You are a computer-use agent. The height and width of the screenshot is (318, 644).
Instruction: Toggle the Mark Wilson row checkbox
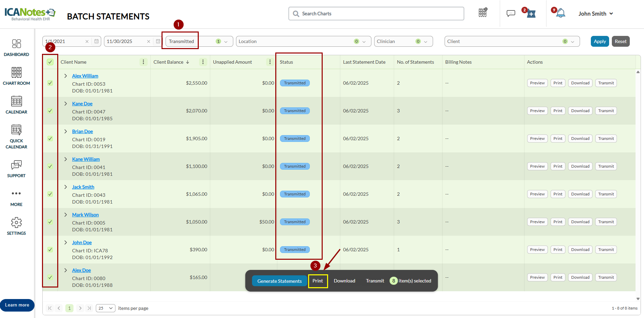[50, 222]
